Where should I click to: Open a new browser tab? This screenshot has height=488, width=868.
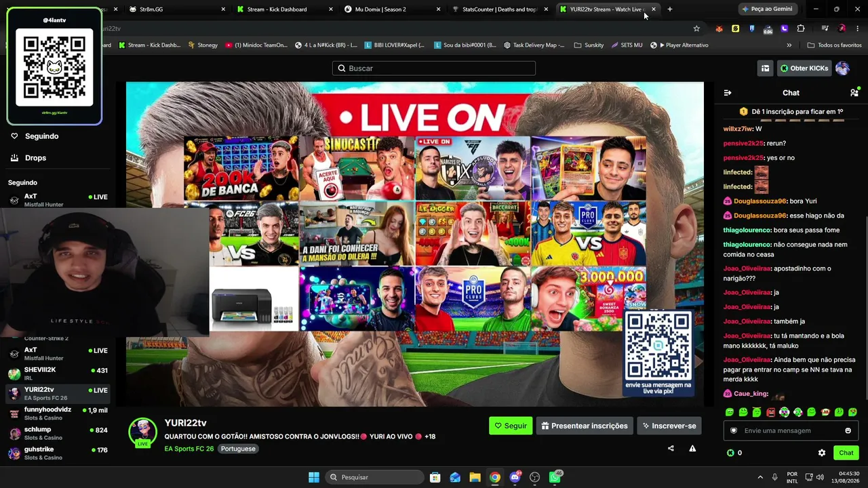click(670, 9)
